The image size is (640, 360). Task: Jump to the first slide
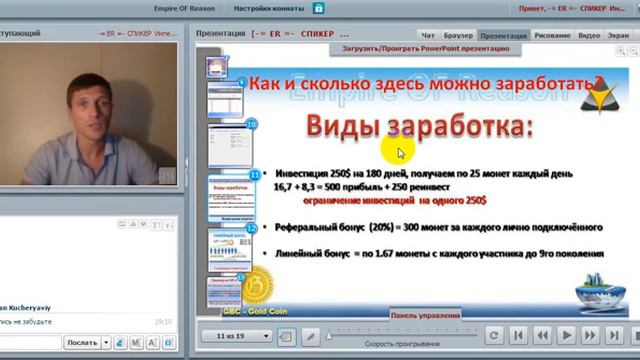coord(518,336)
